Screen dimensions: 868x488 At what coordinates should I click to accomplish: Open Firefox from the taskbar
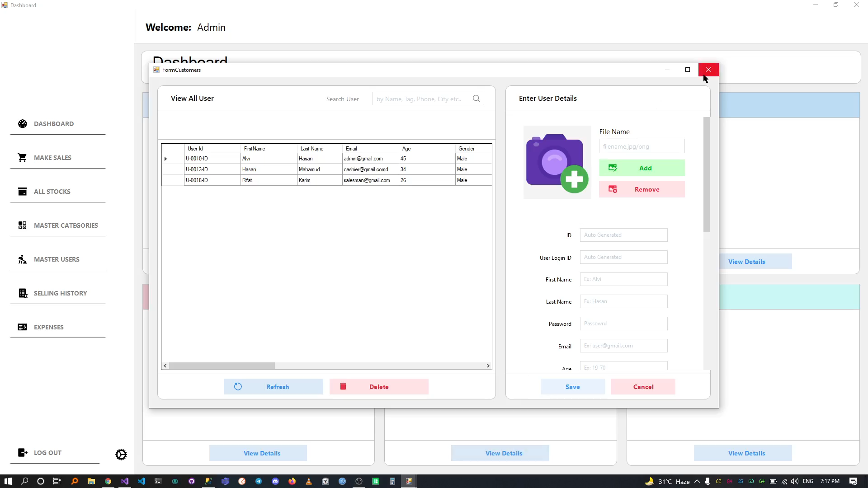click(x=292, y=481)
